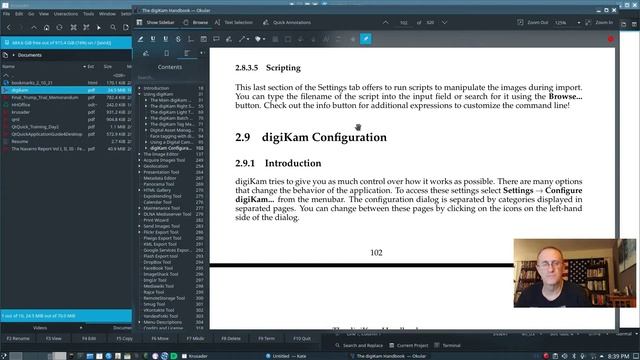This screenshot has height=360, width=640.
Task: Expand the Introduction contents entry
Action: pyautogui.click(x=139, y=88)
